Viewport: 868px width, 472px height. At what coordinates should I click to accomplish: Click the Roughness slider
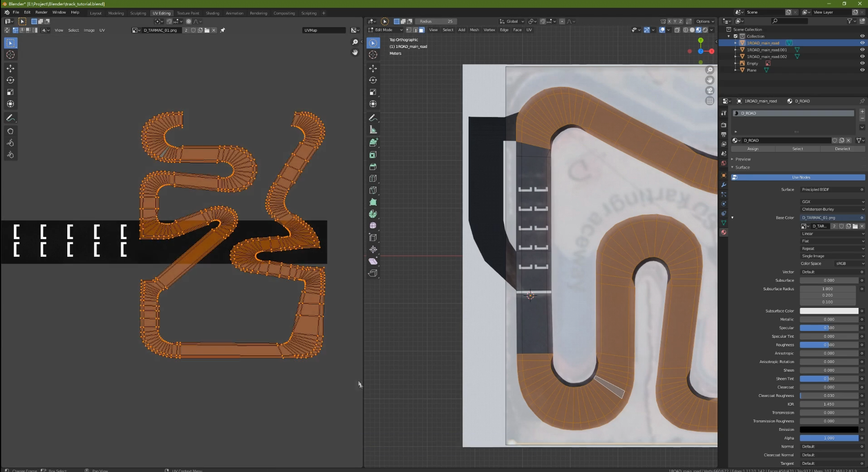coord(829,345)
